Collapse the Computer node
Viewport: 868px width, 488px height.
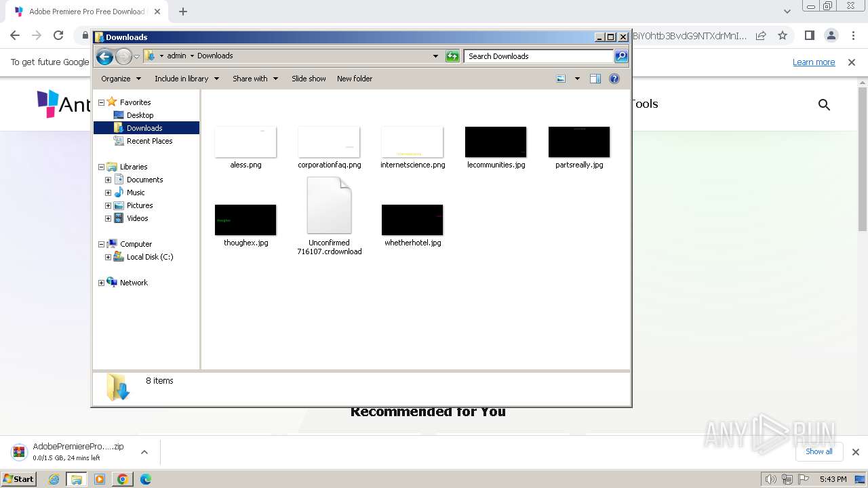click(x=101, y=244)
